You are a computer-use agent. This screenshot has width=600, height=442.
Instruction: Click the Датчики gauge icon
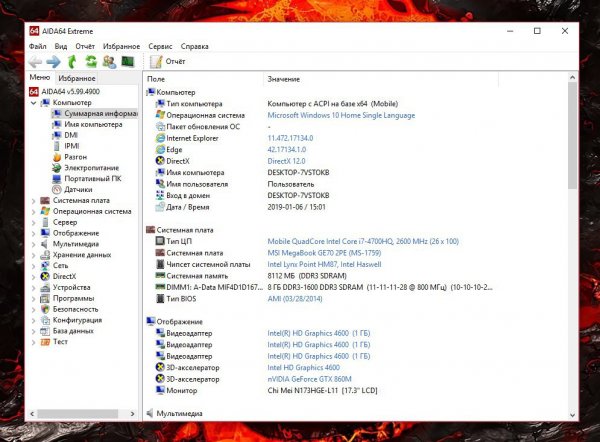(57, 189)
